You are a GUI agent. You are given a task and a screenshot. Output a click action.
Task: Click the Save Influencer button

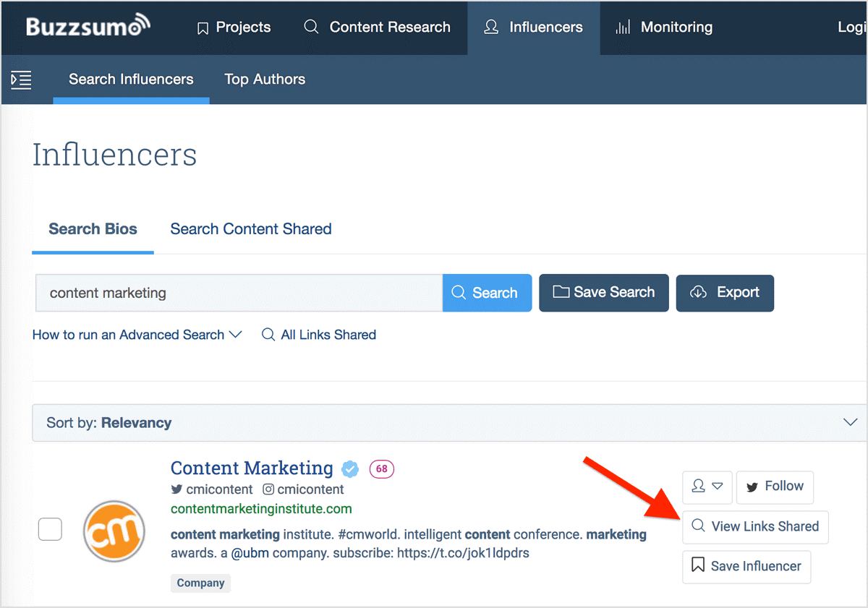click(x=746, y=567)
